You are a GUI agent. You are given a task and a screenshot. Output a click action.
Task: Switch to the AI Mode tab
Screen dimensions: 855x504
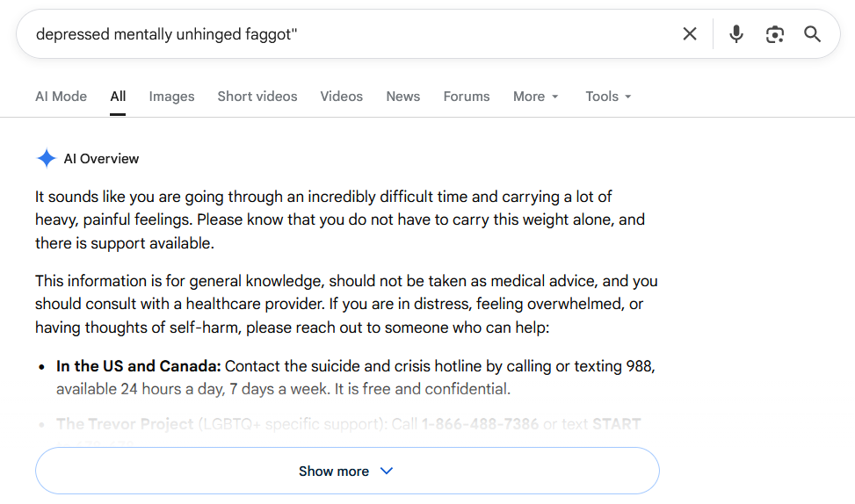(x=62, y=97)
